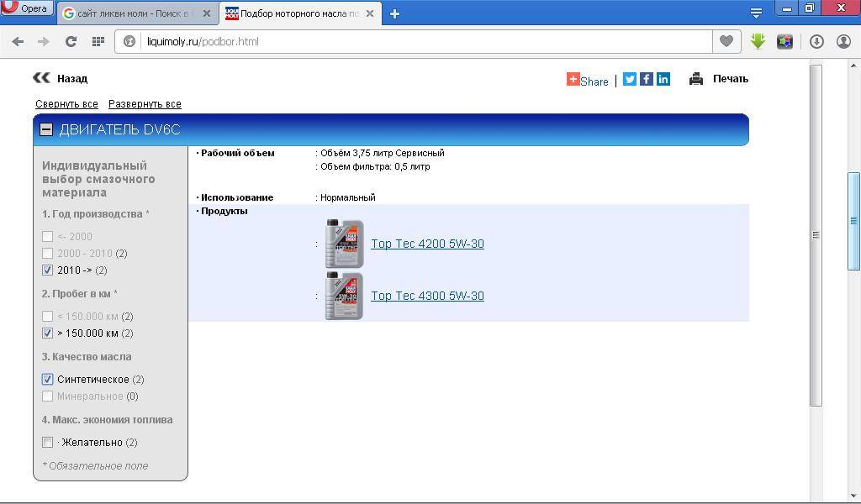Click the Facebook share icon
The width and height of the screenshot is (861, 504).
click(646, 79)
